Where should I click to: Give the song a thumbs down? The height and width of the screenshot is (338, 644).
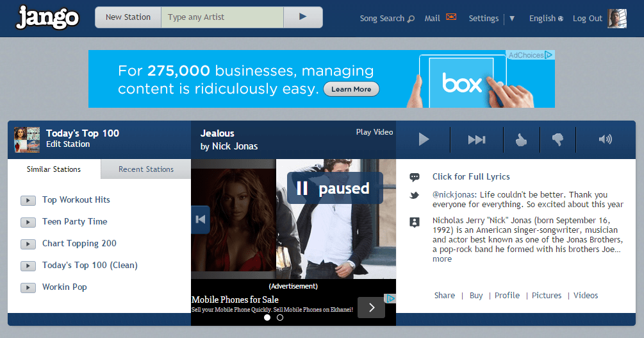[x=557, y=140]
